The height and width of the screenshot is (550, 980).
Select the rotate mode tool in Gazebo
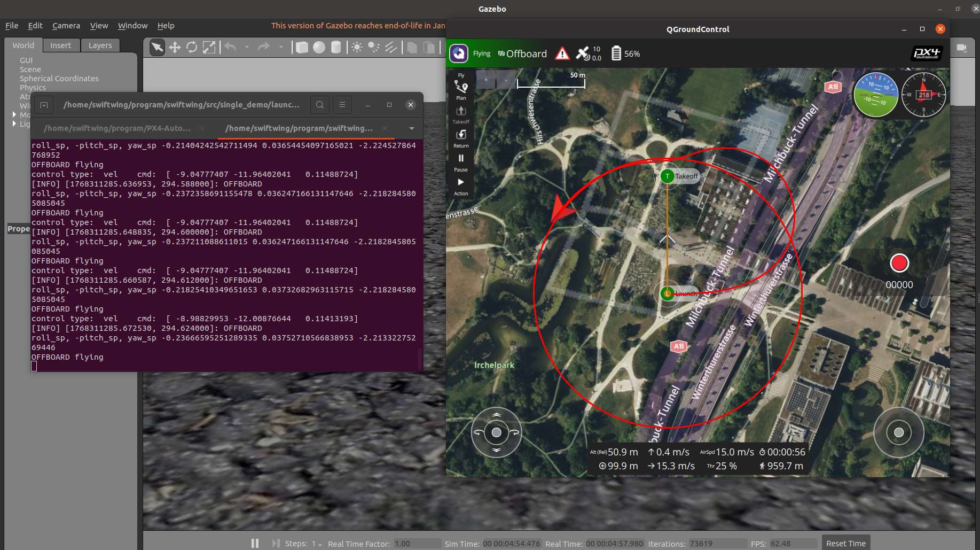click(192, 48)
